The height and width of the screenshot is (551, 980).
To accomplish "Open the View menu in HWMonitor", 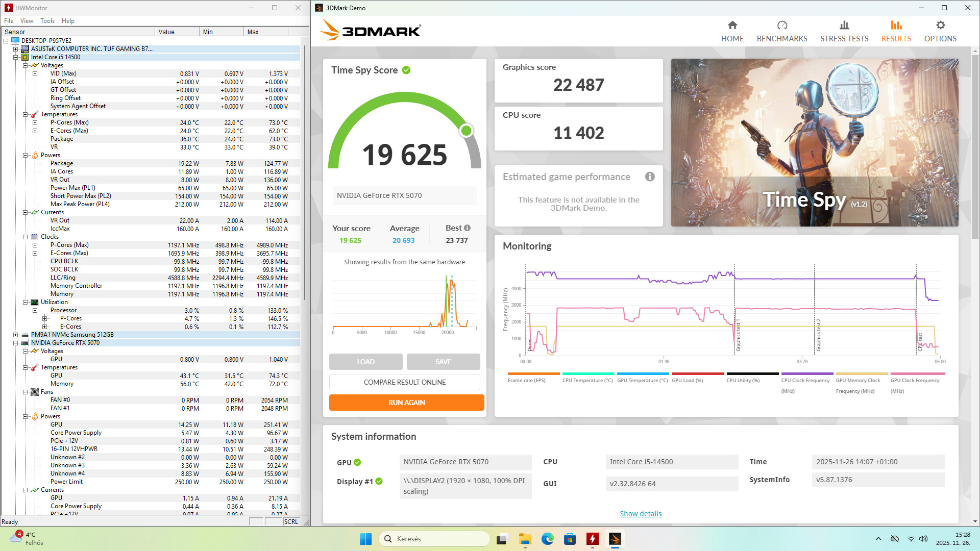I will click(27, 21).
